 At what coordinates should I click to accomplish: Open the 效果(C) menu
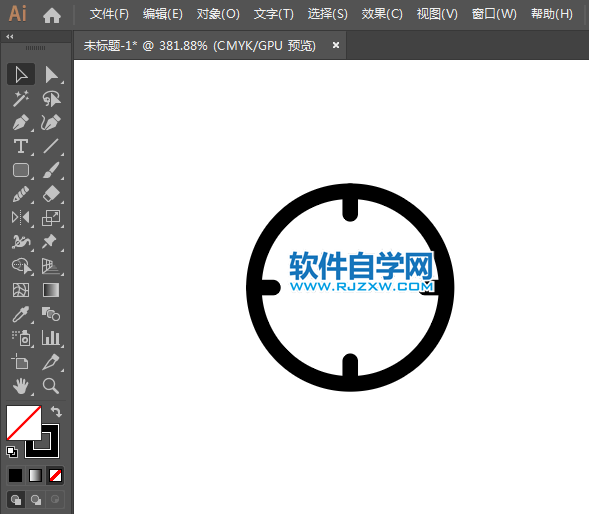point(382,14)
